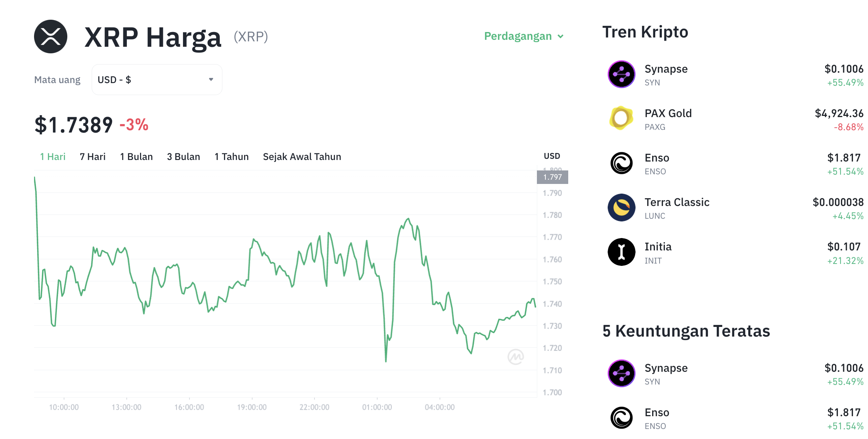Image resolution: width=868 pixels, height=439 pixels.
Task: Click the Synapse icon under 5 Keuntungan Teratas
Action: [x=621, y=374]
